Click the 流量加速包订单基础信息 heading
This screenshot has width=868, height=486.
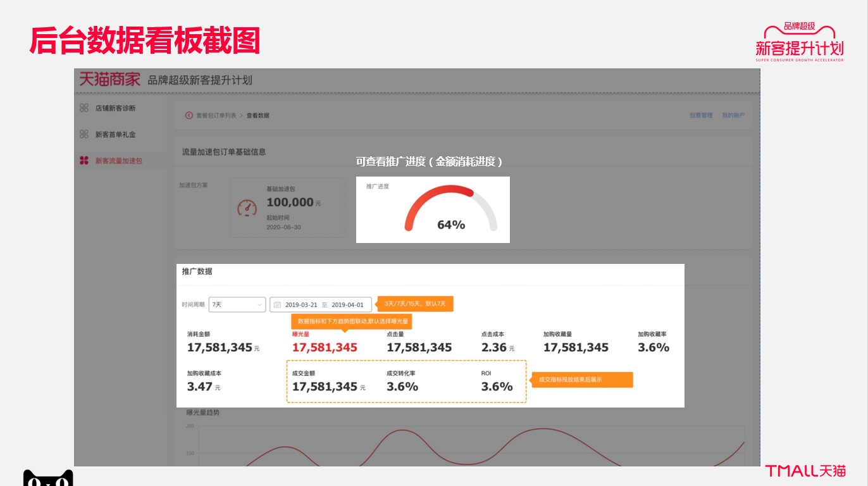click(x=224, y=152)
